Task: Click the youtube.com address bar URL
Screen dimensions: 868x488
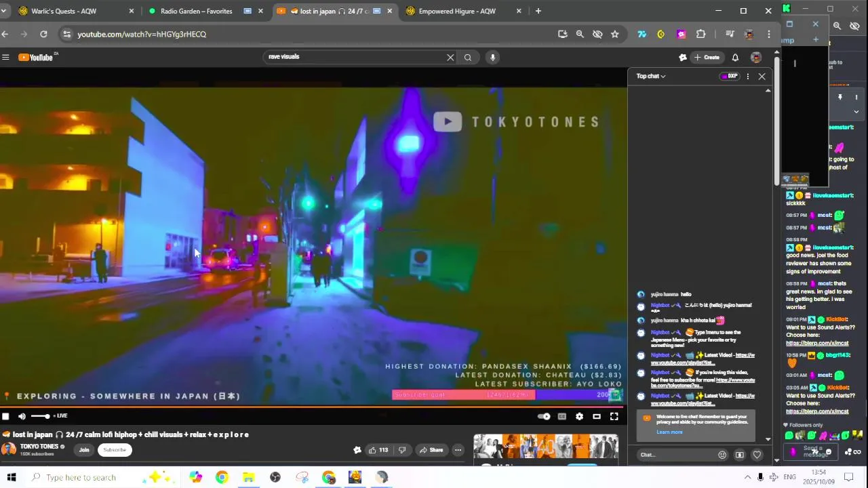Action: click(142, 34)
